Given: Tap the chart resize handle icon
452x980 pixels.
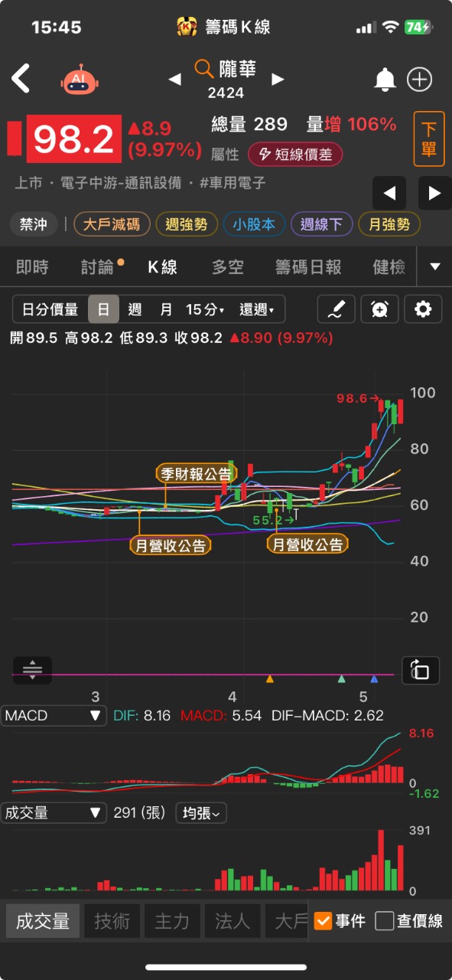Looking at the screenshot, I should pos(33,670).
